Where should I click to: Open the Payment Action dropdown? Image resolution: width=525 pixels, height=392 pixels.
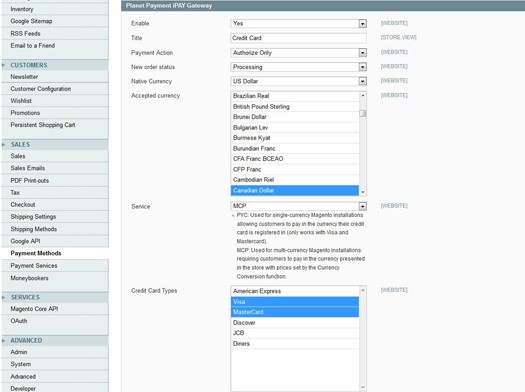pyautogui.click(x=299, y=53)
